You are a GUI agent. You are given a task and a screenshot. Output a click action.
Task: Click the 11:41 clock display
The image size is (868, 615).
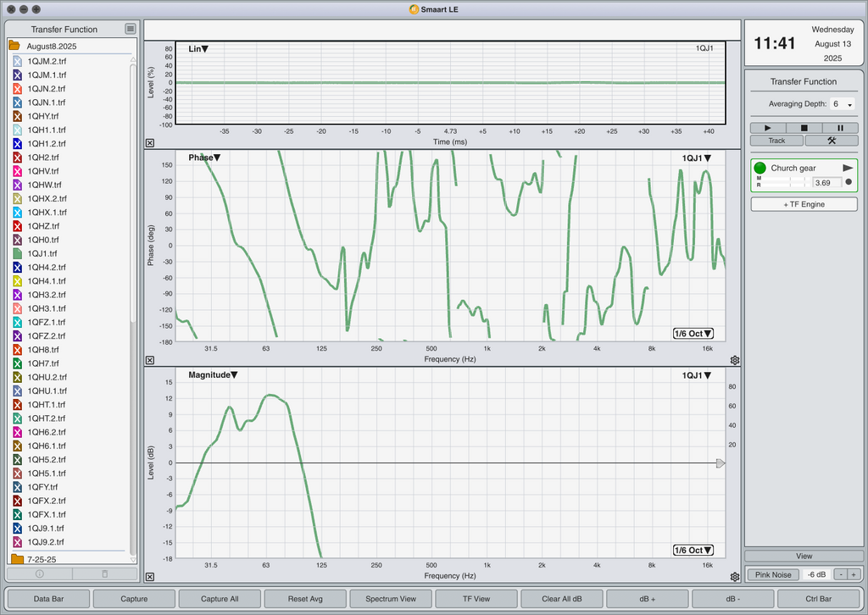775,43
